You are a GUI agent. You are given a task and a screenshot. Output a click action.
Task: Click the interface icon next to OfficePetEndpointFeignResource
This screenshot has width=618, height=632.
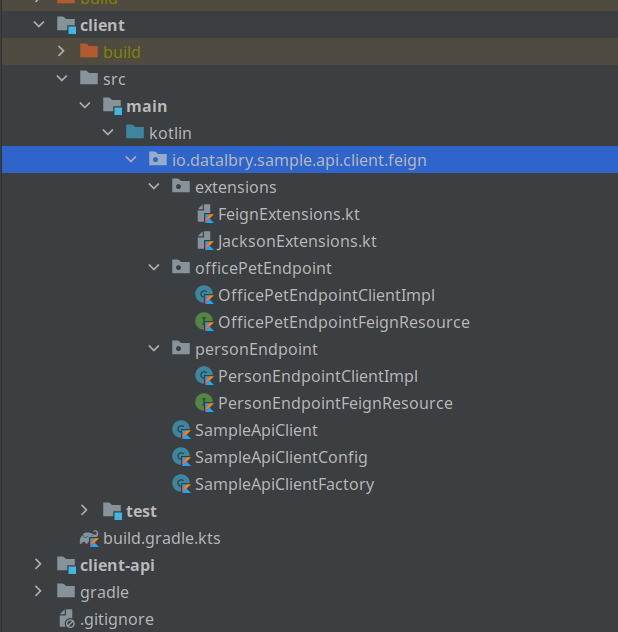tap(205, 322)
